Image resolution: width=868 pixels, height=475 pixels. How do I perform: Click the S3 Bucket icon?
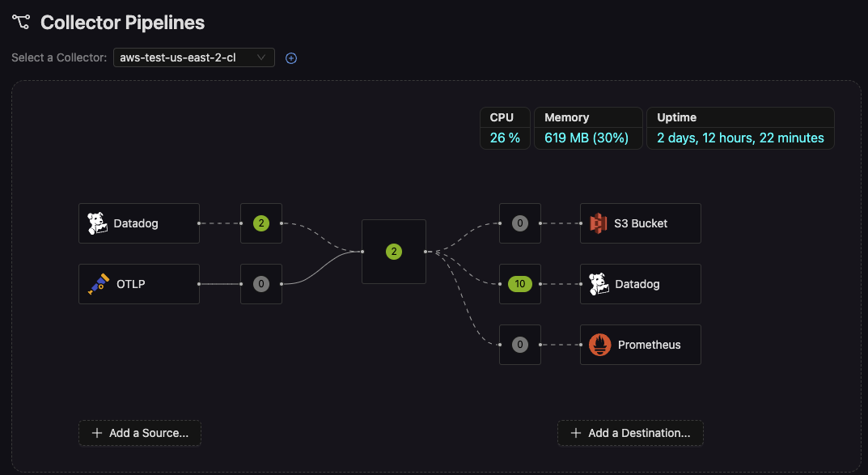point(599,223)
